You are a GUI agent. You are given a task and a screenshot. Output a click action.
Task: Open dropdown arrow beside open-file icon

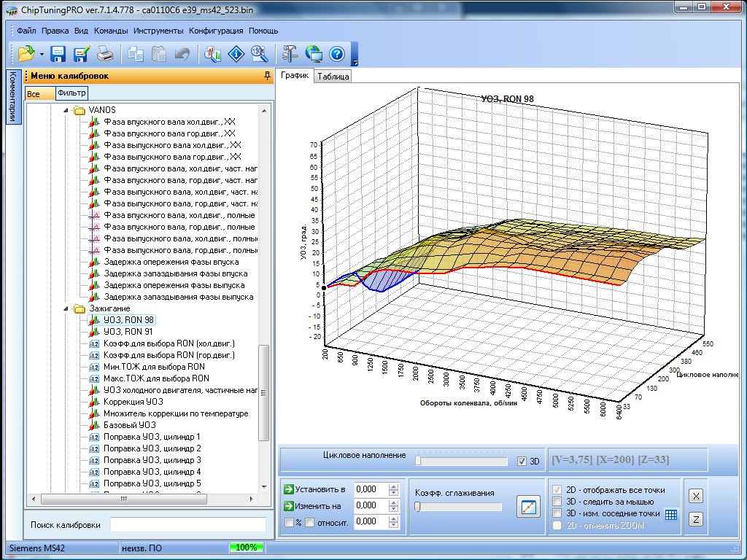(x=42, y=54)
